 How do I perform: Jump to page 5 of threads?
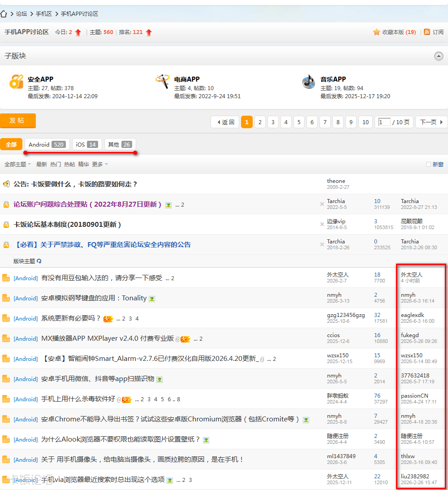tap(299, 122)
